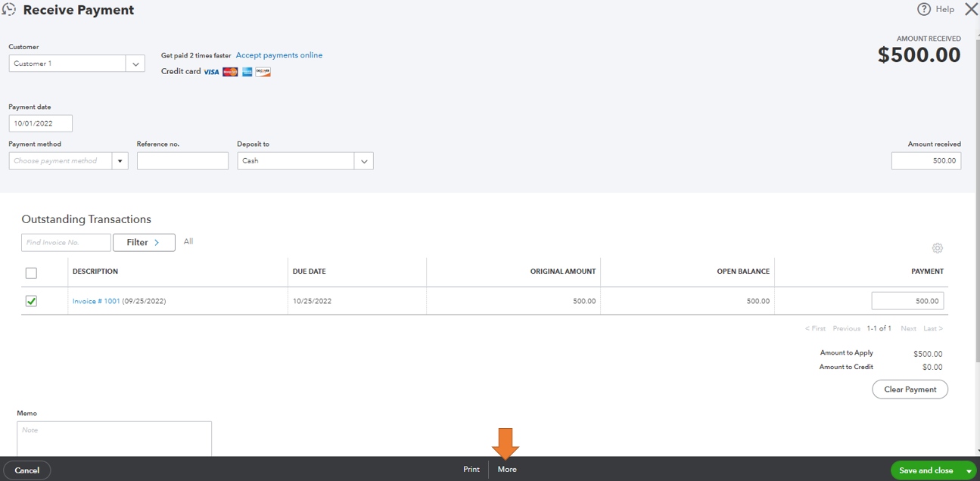
Task: Go to Last page of transactions
Action: (x=933, y=328)
